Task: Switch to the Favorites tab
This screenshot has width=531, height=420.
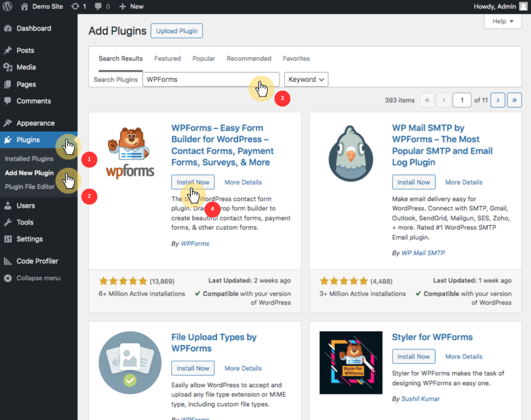Action: click(x=296, y=59)
